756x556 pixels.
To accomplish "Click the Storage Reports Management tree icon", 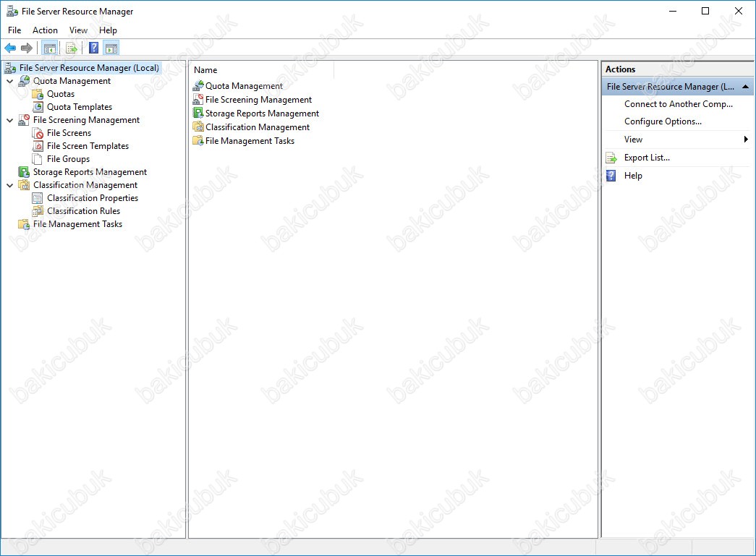I will coord(24,172).
